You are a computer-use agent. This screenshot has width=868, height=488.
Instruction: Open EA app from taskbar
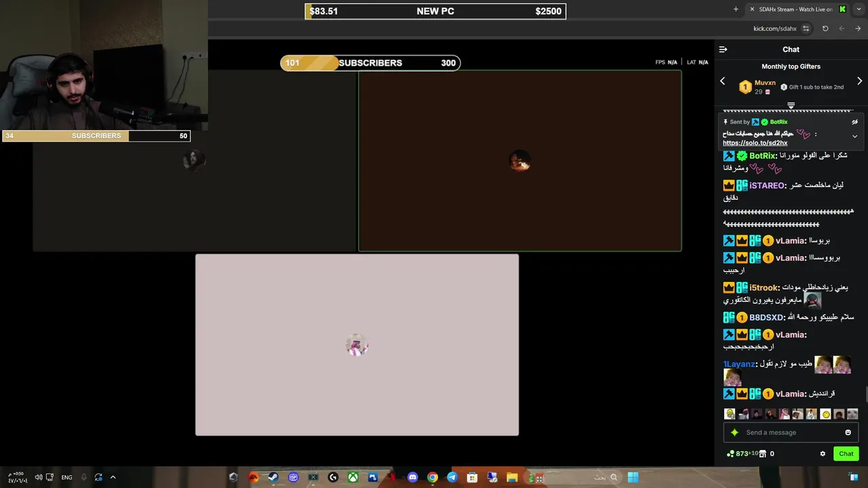coord(254,477)
